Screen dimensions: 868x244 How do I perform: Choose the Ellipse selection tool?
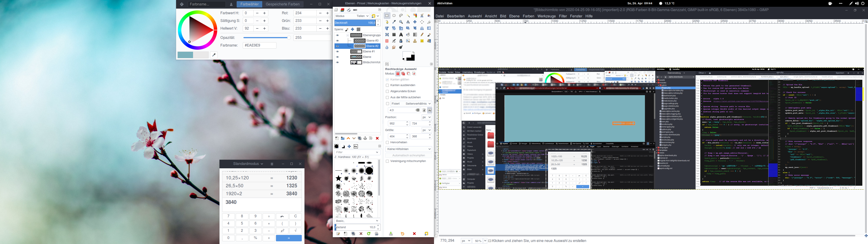pos(394,16)
